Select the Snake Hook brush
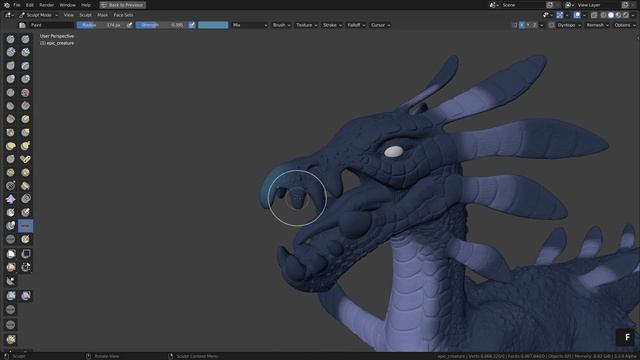 (x=25, y=146)
